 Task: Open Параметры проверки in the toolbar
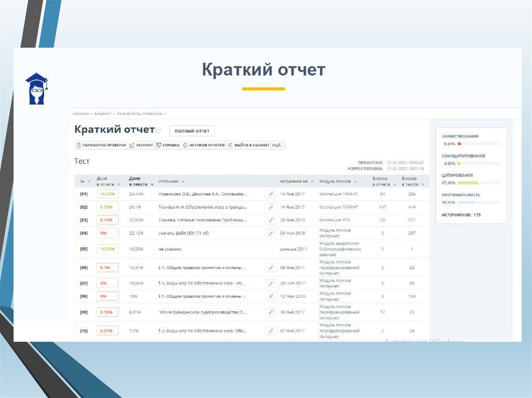101,145
